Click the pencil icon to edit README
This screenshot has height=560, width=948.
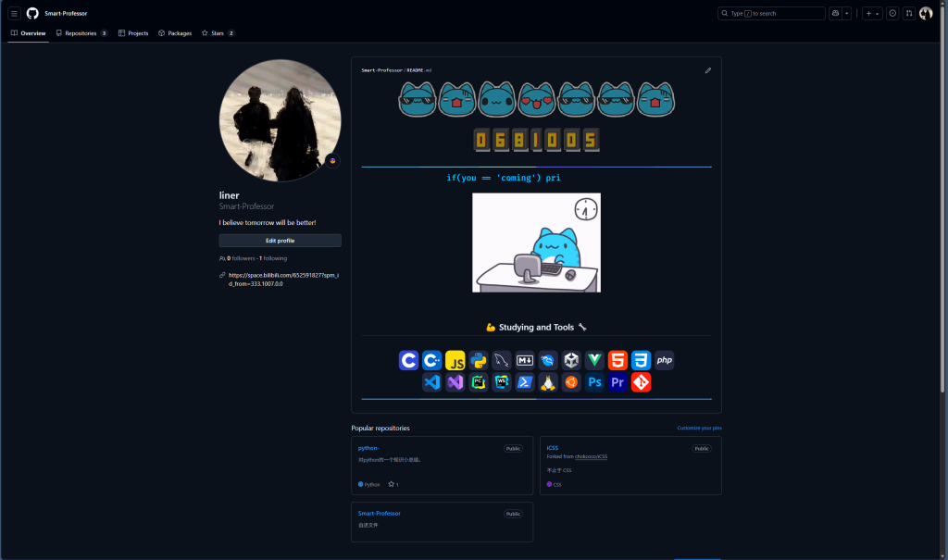pyautogui.click(x=708, y=70)
